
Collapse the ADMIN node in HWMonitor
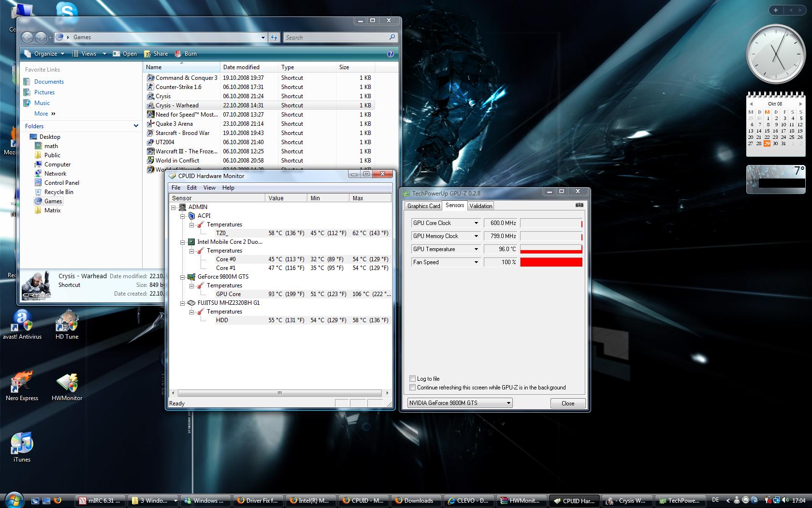pyautogui.click(x=174, y=207)
